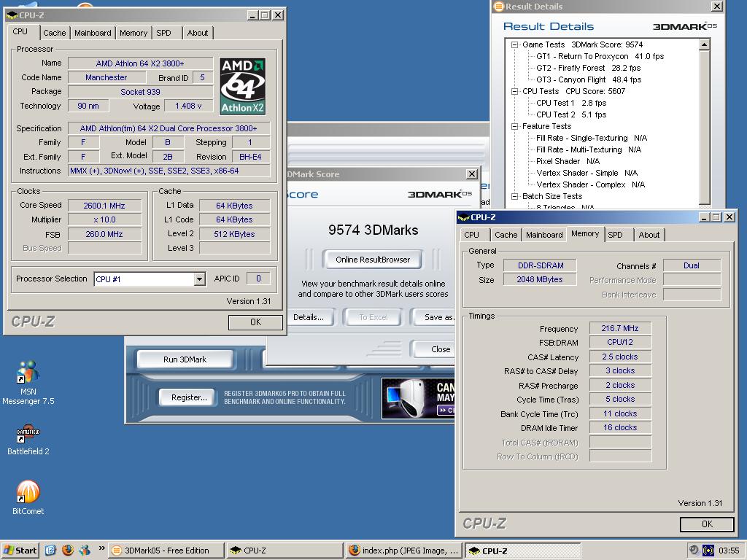Viewport: 747px width, 560px height.
Task: Click the taskbar clock showing 03:55
Action: 729,551
